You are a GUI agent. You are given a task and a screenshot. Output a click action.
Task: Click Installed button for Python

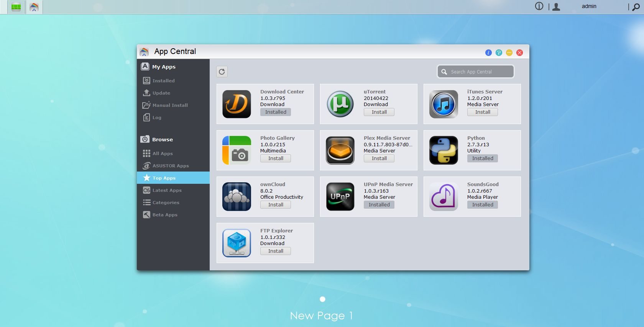pos(483,159)
